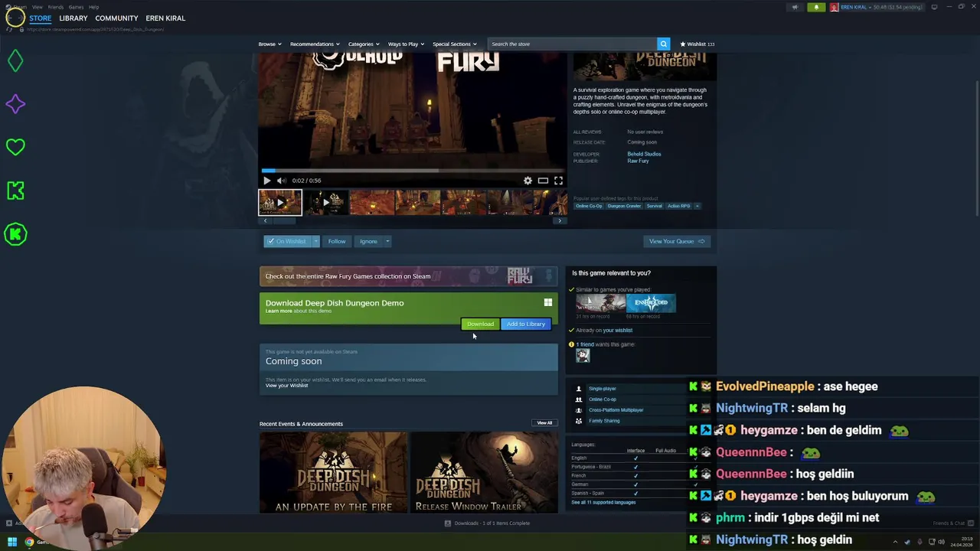
Task: Open View your Wishlist link
Action: point(286,385)
